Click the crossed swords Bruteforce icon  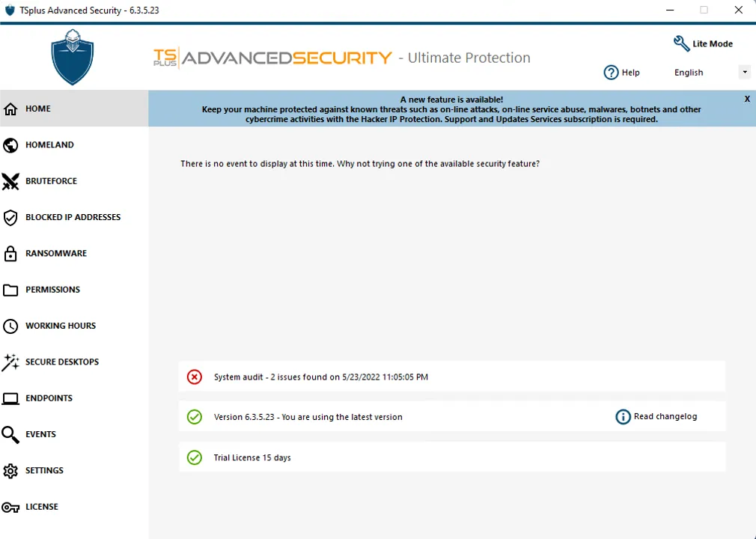coord(10,181)
